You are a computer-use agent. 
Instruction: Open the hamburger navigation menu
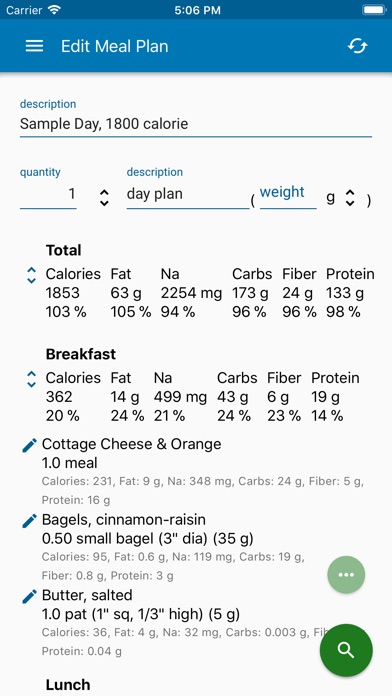point(34,46)
